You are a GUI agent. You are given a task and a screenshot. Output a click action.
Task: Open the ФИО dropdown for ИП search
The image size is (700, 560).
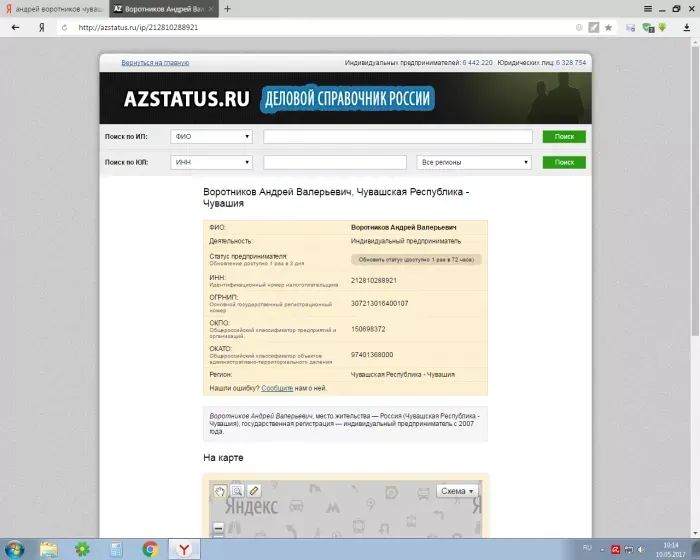click(x=212, y=137)
